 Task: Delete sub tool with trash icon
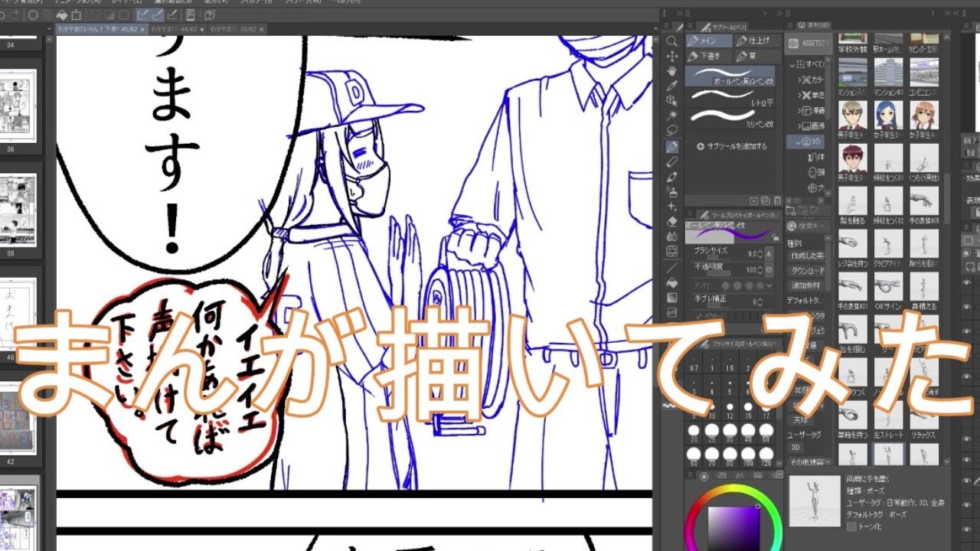coord(777,201)
